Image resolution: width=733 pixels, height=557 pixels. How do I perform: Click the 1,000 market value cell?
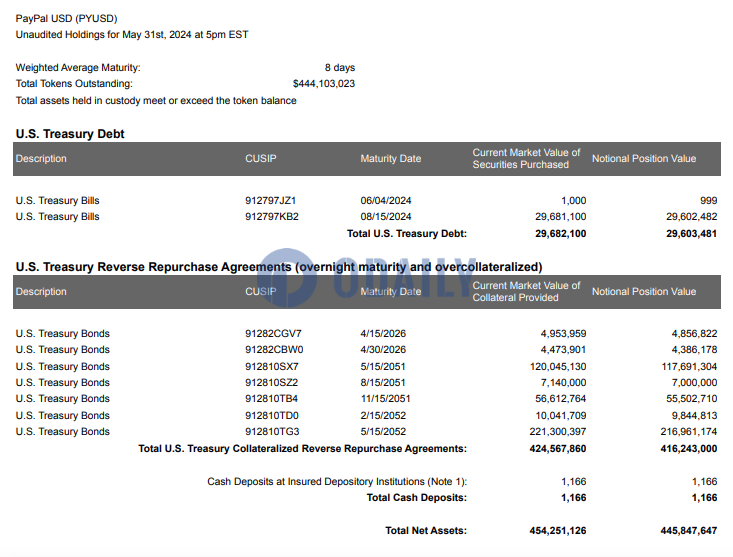574,200
